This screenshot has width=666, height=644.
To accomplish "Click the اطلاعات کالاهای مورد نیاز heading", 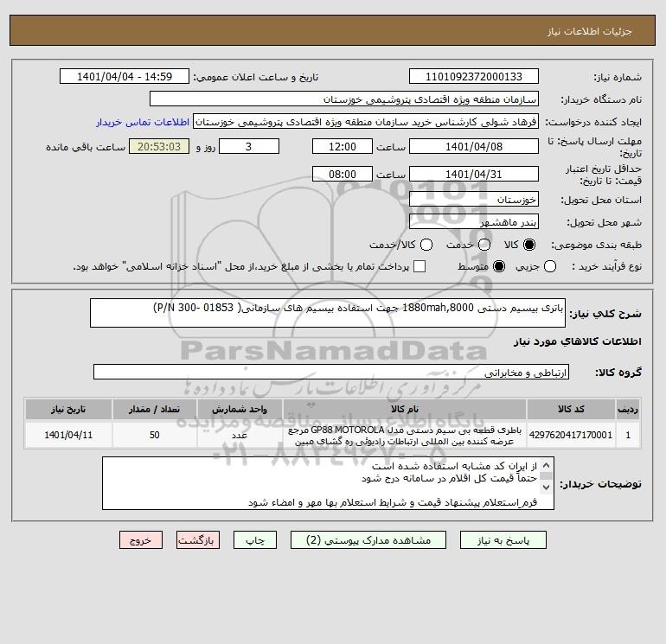I will coord(578,341).
